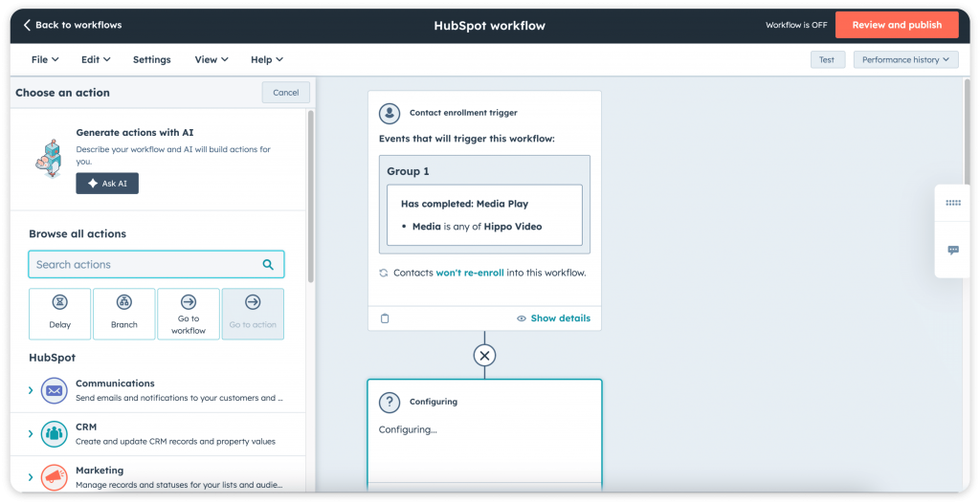Open the comments icon on right edge
Screen dimensions: 980x504
pos(953,250)
